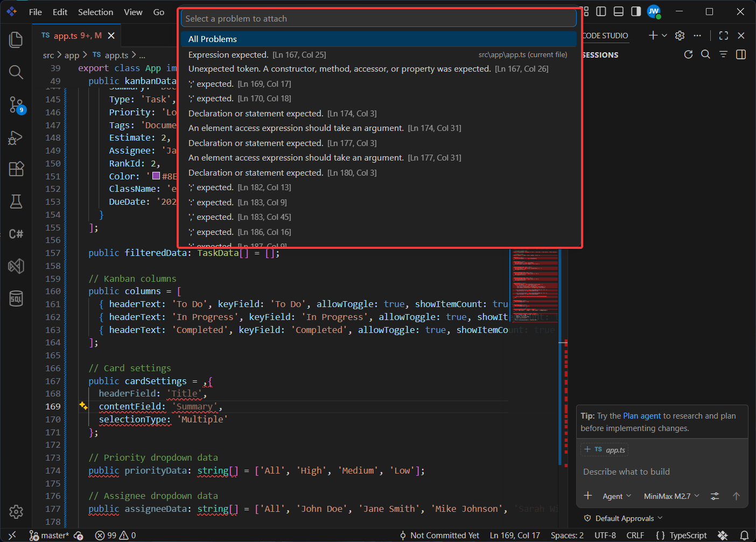Open Manage gear in activity bar
756x542 pixels.
[x=16, y=511]
